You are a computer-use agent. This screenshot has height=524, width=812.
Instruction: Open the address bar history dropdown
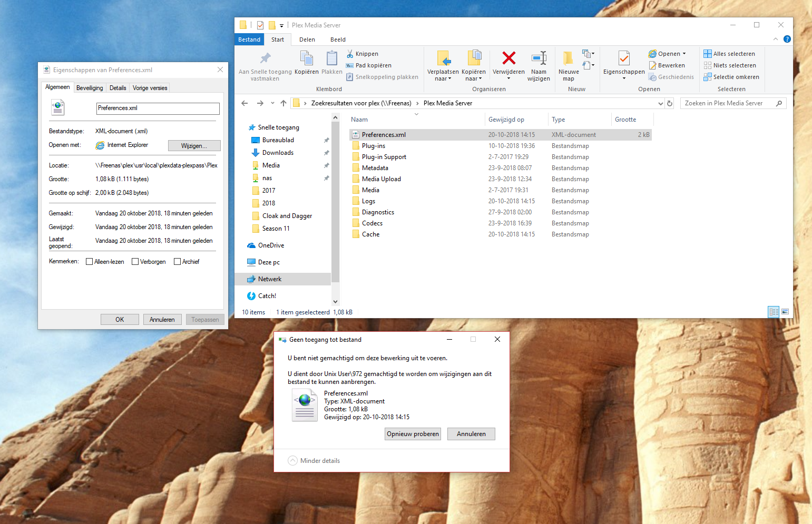(x=661, y=104)
